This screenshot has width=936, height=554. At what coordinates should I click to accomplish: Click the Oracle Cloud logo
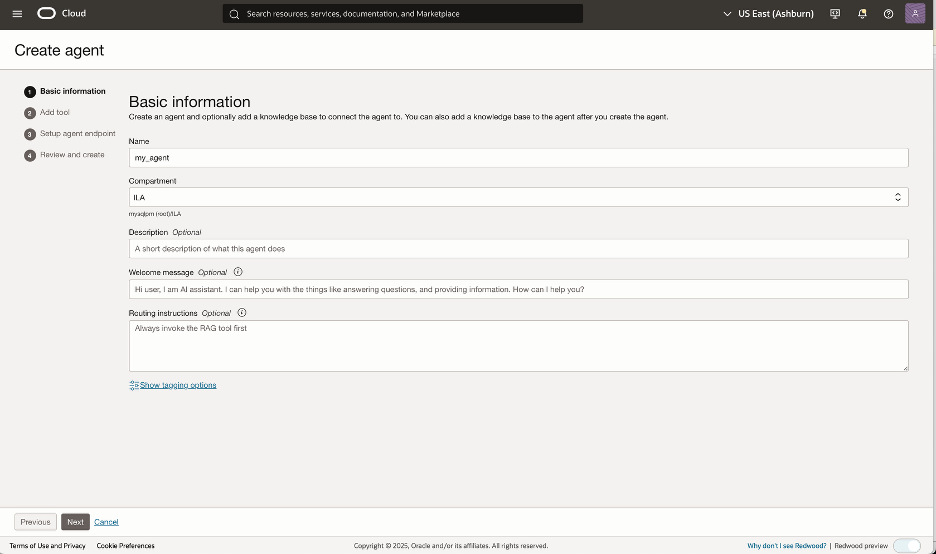(x=47, y=13)
